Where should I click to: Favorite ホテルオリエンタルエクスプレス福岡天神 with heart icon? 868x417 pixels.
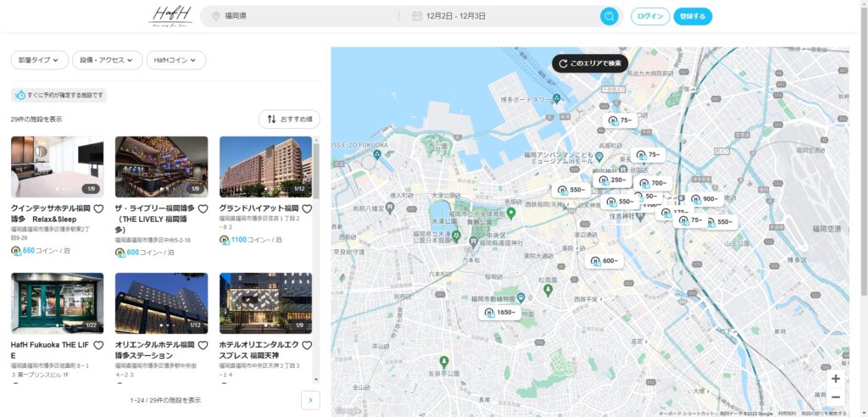(307, 345)
